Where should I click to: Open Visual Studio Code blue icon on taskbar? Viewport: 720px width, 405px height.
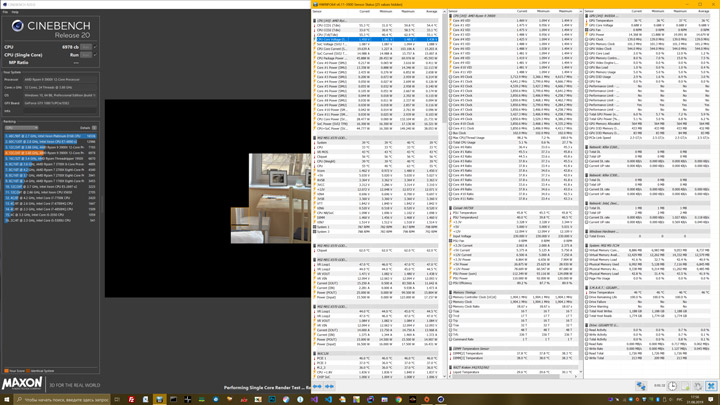328,399
